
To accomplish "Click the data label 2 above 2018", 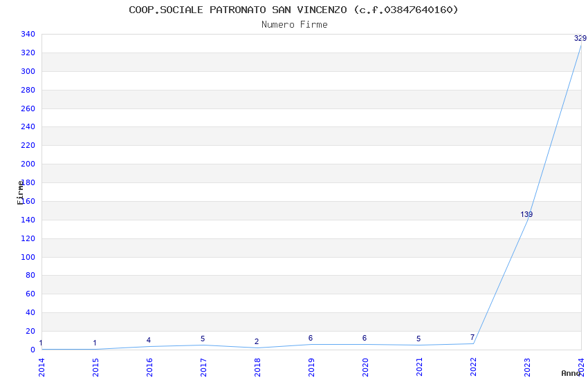I will [257, 341].
